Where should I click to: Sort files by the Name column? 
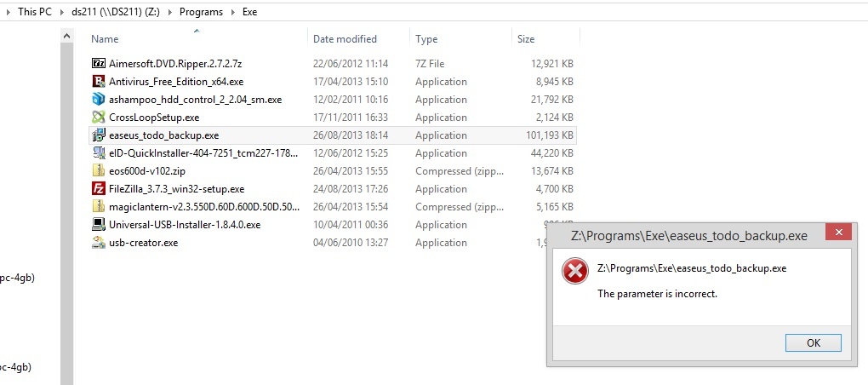click(x=105, y=39)
